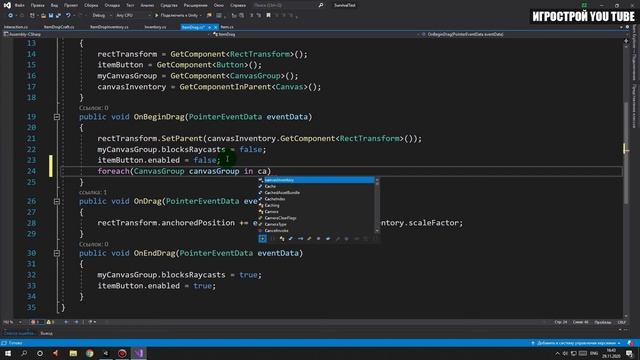Screen dimensions: 640x360
Task: Select canvasInventory in the autocomplete list
Action: pyautogui.click(x=316, y=180)
